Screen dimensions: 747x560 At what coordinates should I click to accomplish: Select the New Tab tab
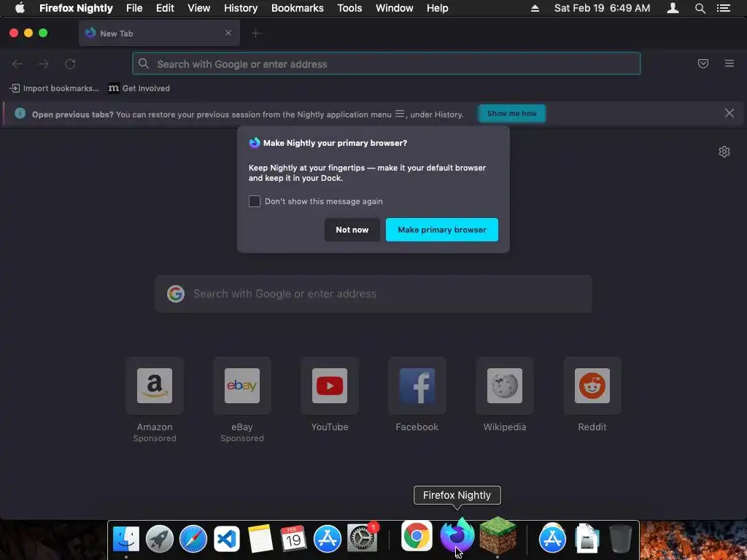159,34
